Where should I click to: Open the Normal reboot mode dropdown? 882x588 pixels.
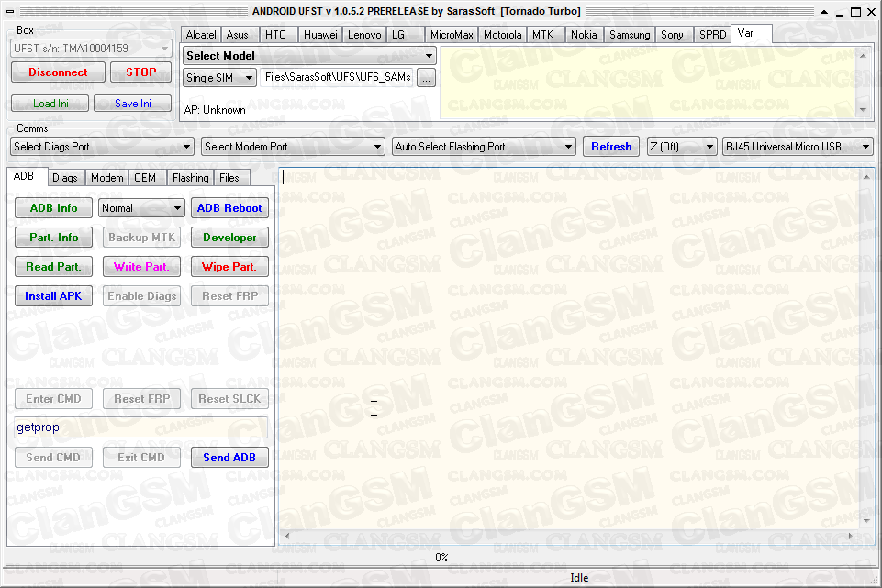click(x=141, y=208)
